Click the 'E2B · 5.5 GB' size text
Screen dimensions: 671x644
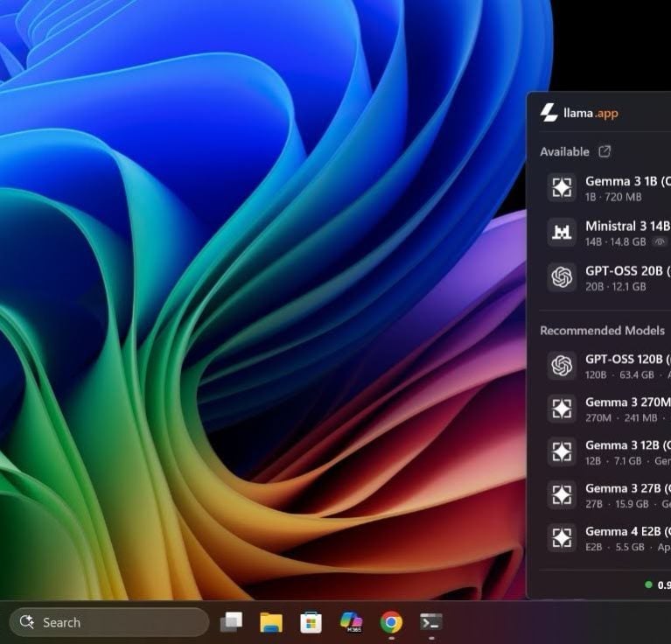pos(614,547)
